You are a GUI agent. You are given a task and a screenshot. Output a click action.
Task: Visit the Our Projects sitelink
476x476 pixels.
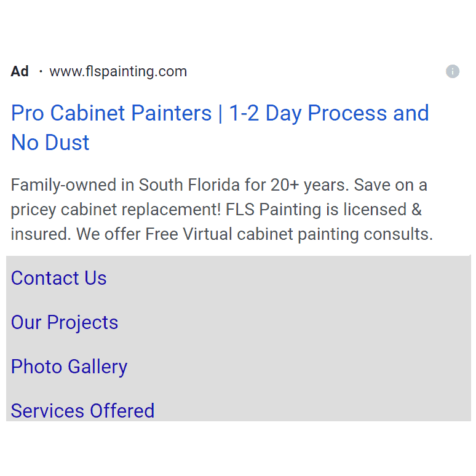point(65,322)
